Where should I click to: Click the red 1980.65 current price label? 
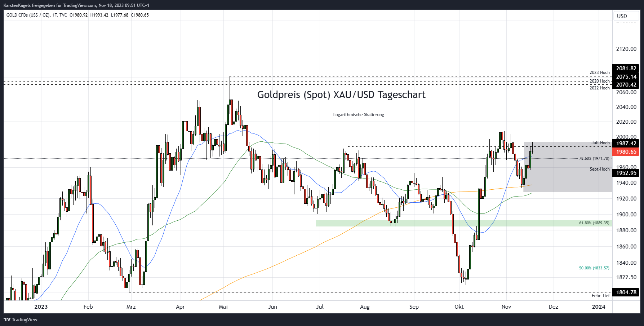click(626, 152)
